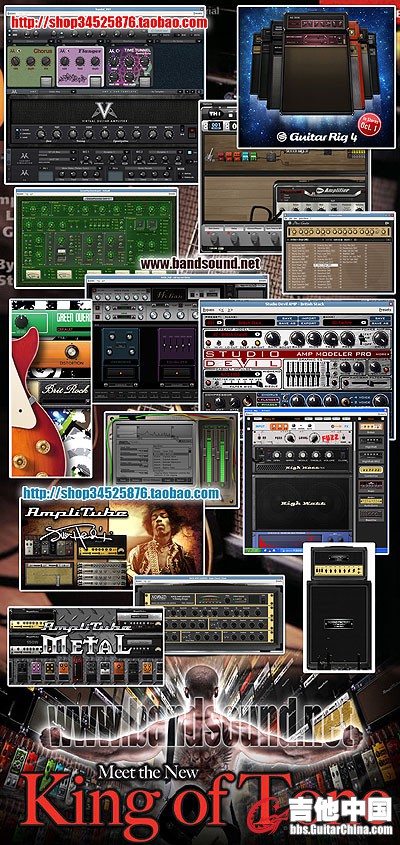Image resolution: width=400 pixels, height=845 pixels.
Task: Open the Guitar Rig 4 cover image
Action: [316, 77]
